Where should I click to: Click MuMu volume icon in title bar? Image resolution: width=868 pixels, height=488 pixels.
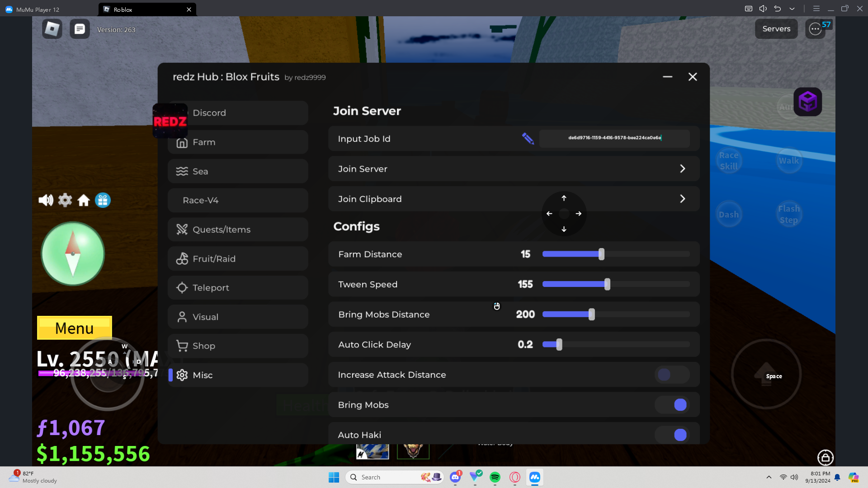click(x=763, y=9)
